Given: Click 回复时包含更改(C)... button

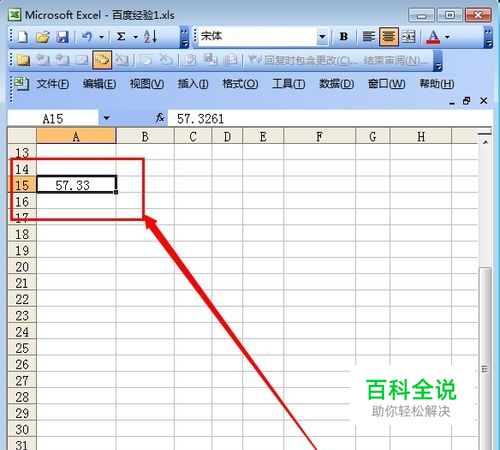Looking at the screenshot, I should pyautogui.click(x=303, y=60).
